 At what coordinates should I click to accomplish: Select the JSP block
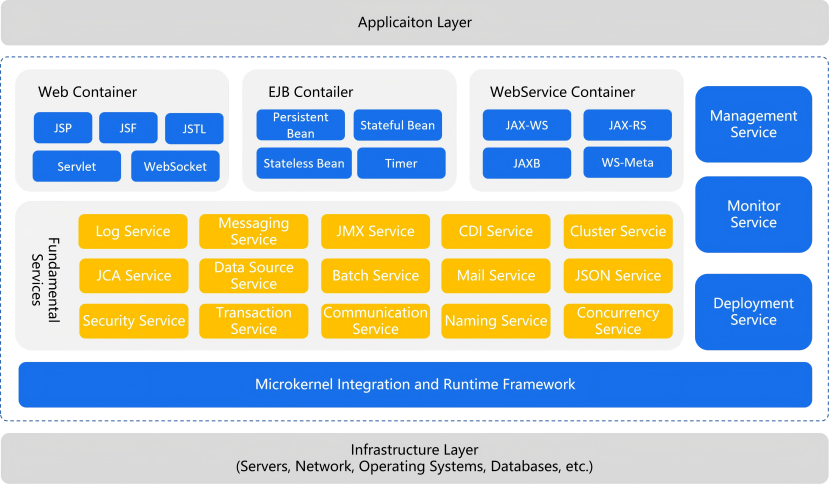tap(63, 127)
